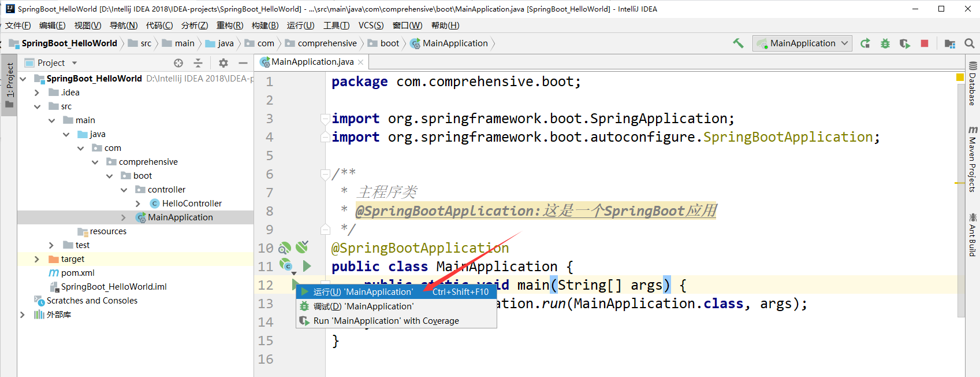Image resolution: width=980 pixels, height=377 pixels.
Task: Hide the Project panel with minus icon
Action: [243, 63]
